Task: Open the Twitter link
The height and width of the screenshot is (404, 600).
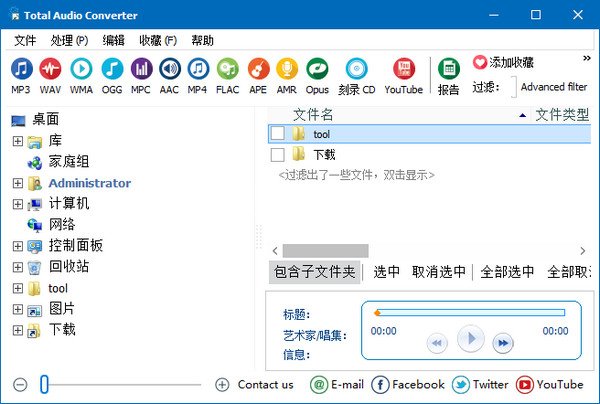Action: [x=480, y=384]
